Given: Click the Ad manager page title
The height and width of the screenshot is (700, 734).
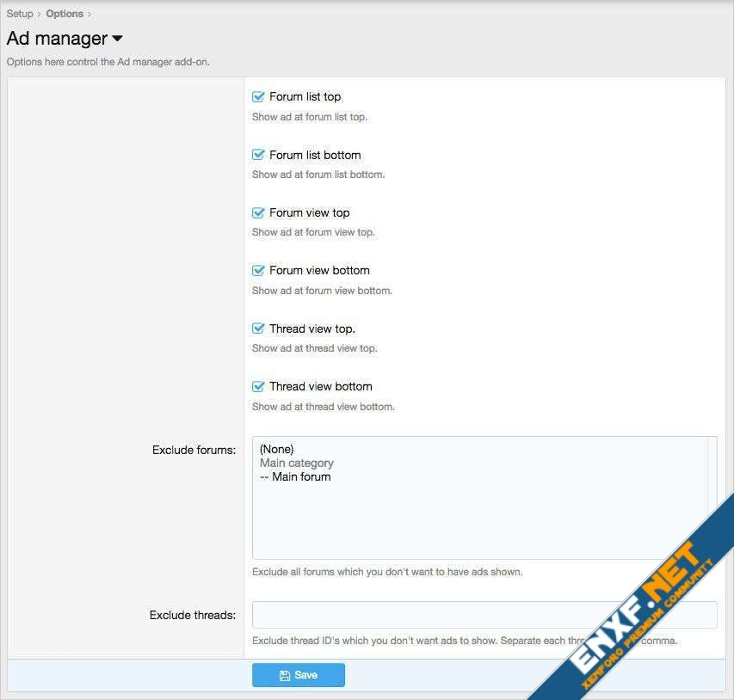Looking at the screenshot, I should [57, 39].
